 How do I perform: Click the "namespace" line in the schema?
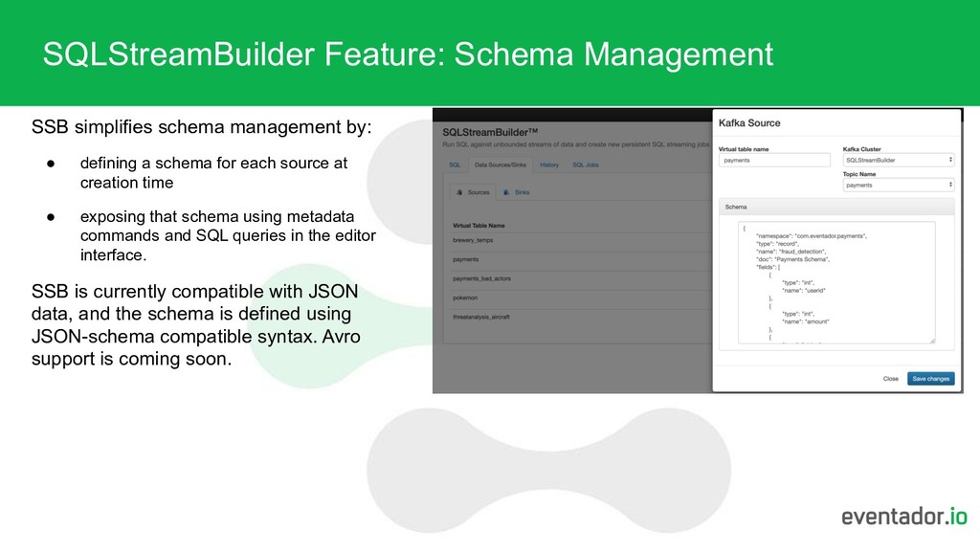pyautogui.click(x=812, y=236)
